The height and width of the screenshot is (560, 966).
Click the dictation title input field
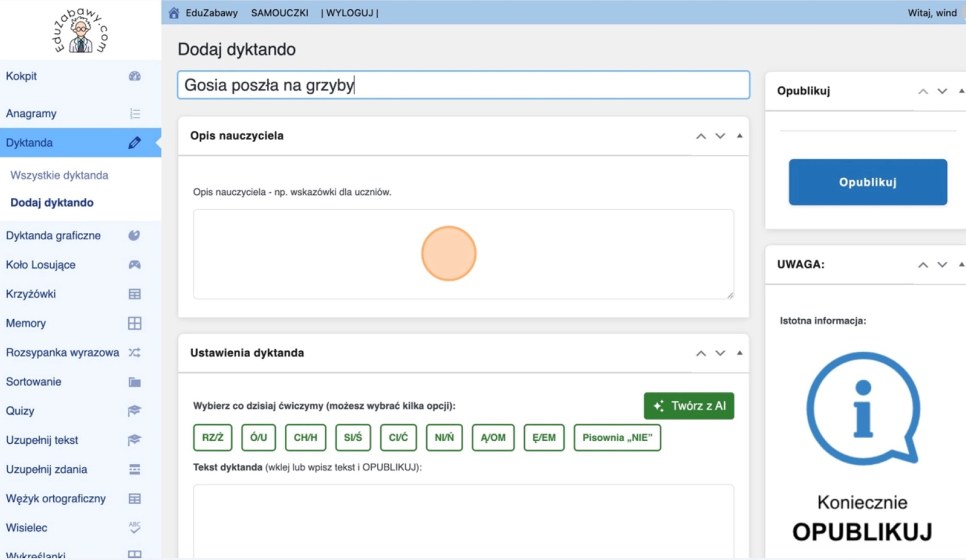[463, 85]
